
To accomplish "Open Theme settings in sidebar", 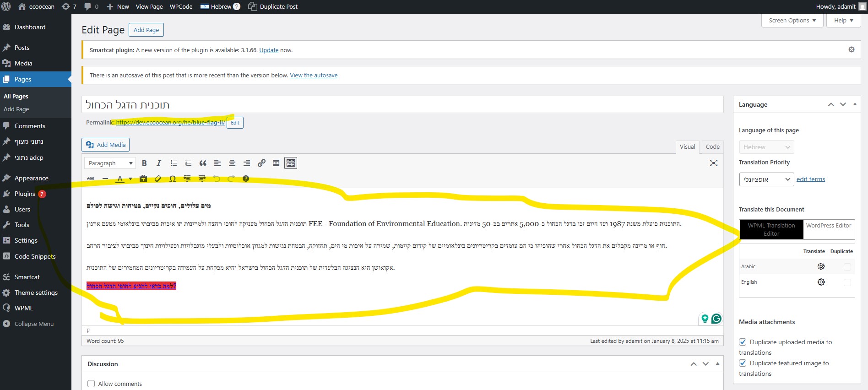I will click(x=36, y=292).
